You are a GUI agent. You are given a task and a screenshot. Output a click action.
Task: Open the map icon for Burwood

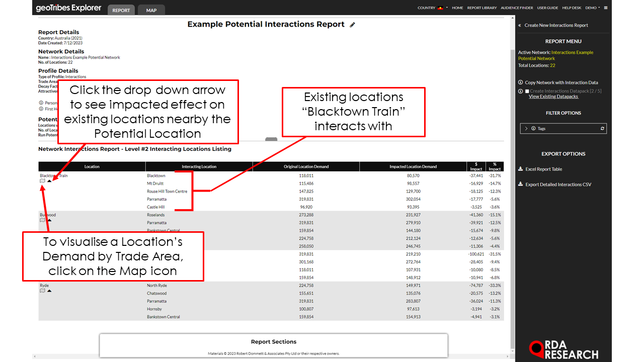click(x=42, y=220)
